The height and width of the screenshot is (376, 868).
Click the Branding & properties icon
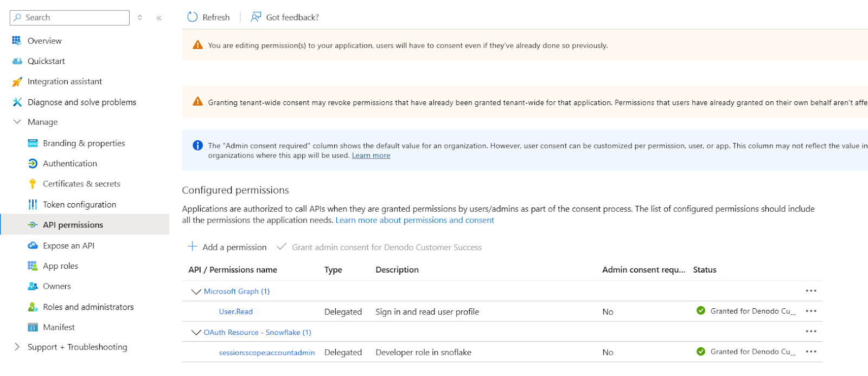[33, 143]
